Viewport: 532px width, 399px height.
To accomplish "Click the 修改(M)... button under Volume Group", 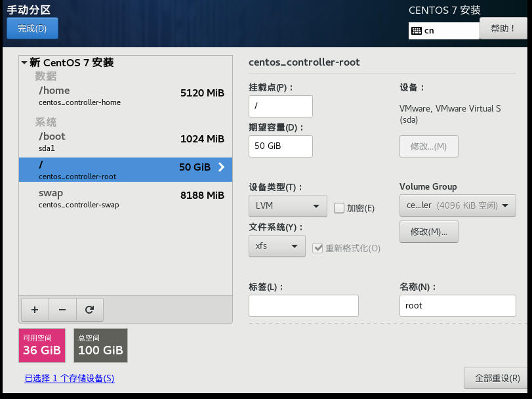I will (x=429, y=232).
